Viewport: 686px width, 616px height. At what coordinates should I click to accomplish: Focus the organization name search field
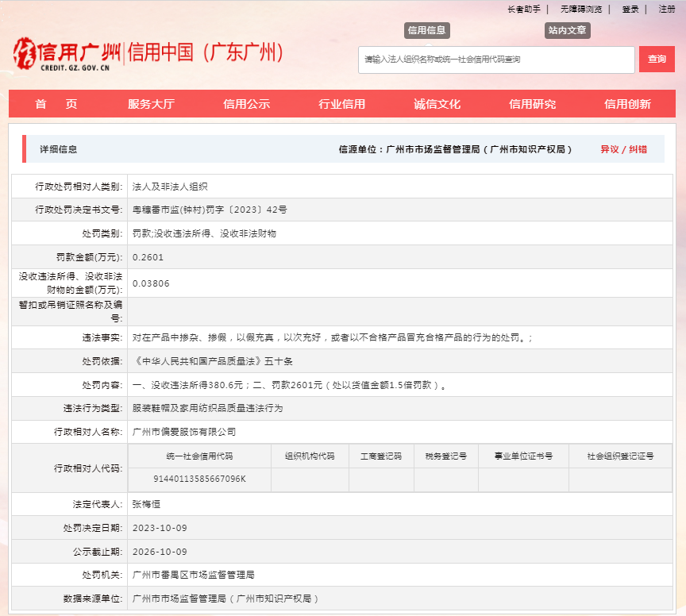(x=496, y=60)
